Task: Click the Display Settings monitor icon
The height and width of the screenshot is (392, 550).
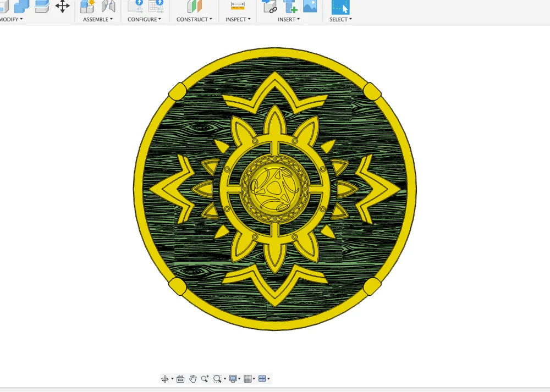Action: point(233,378)
